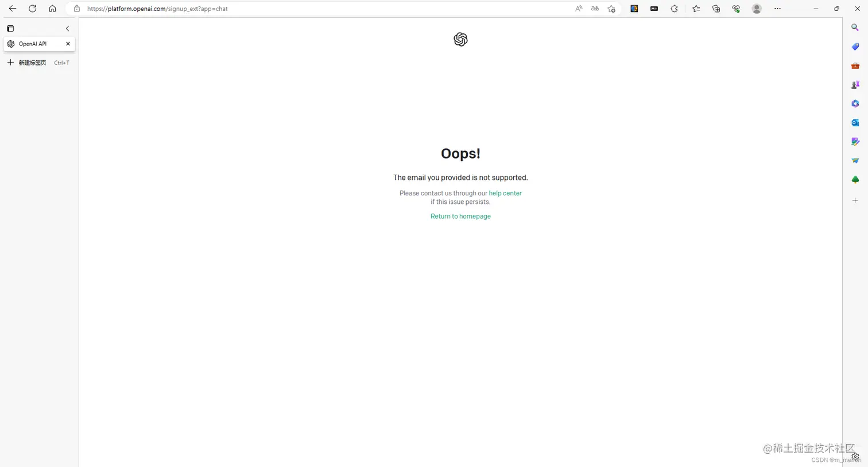
Task: Open sidebar image creator pencil icon
Action: pyautogui.click(x=855, y=141)
